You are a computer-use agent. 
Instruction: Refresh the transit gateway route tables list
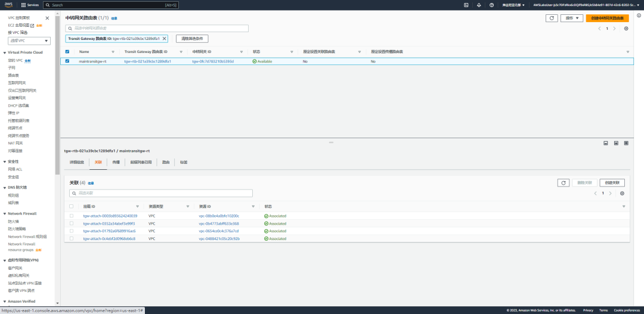click(552, 18)
